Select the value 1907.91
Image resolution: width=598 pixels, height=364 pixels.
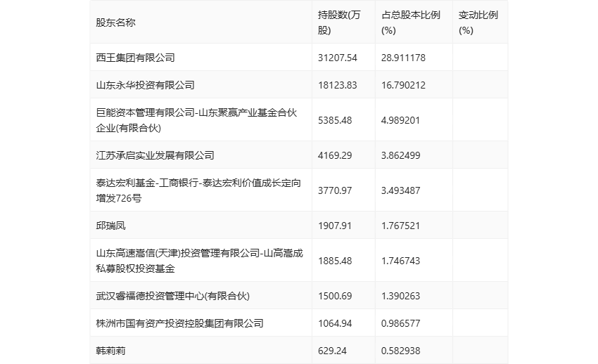(x=335, y=226)
